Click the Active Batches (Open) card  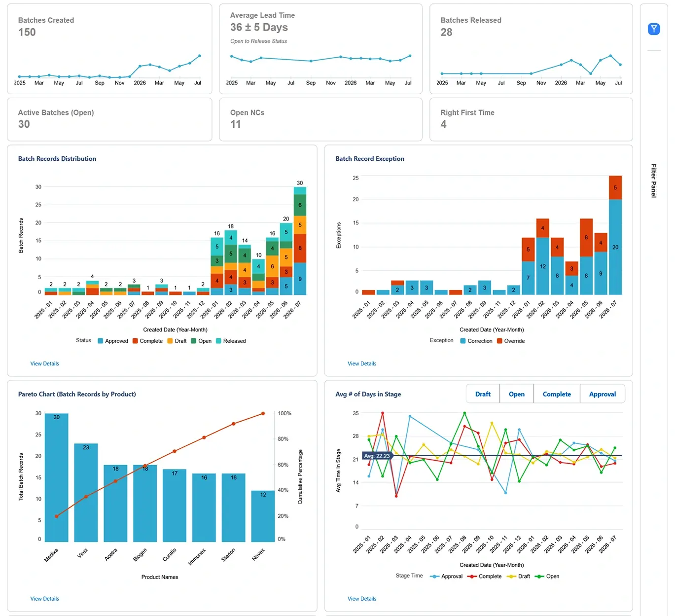pyautogui.click(x=109, y=119)
